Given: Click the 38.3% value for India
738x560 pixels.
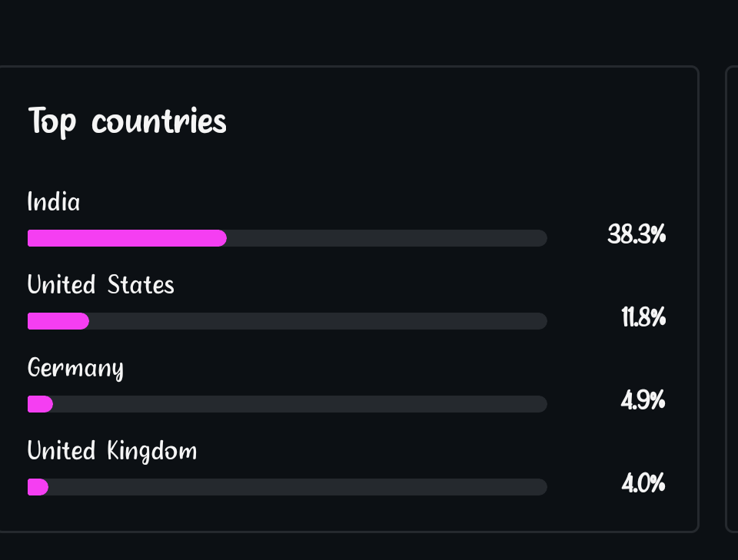Looking at the screenshot, I should click(x=636, y=234).
